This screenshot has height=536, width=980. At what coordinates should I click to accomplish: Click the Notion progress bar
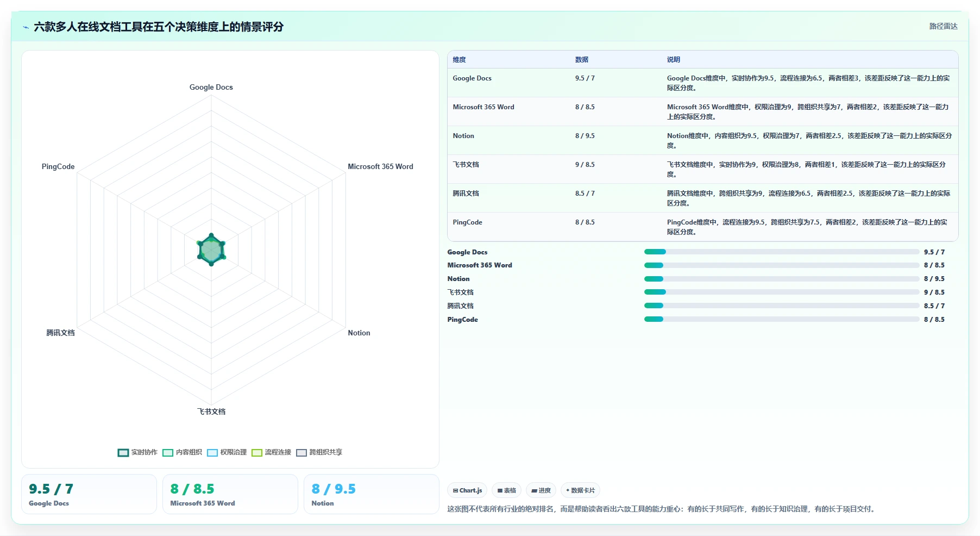point(782,279)
